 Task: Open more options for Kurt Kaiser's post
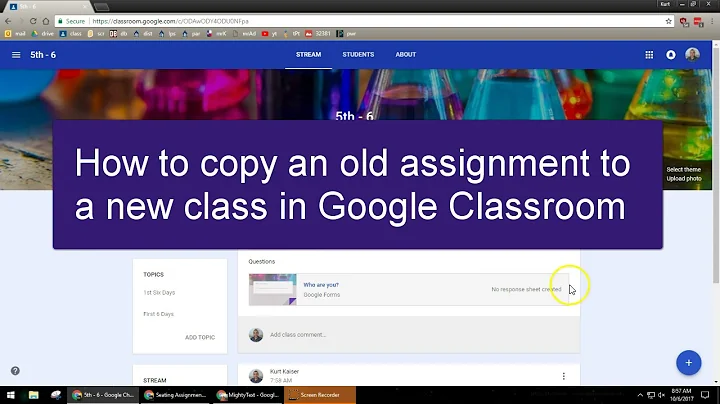(x=563, y=376)
